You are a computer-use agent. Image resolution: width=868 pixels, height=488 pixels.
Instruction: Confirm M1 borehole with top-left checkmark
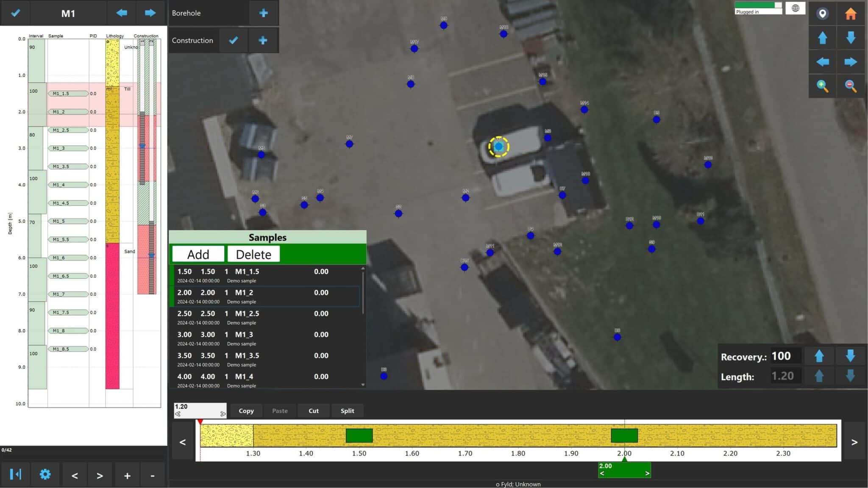(x=15, y=13)
